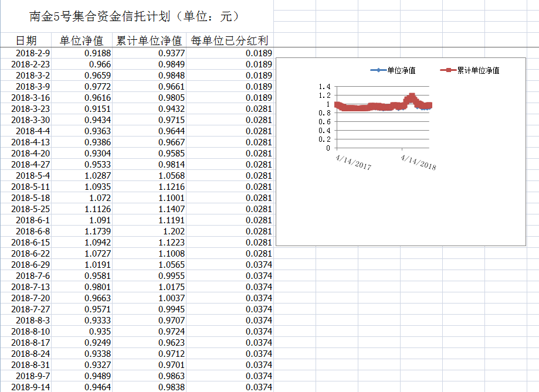Select cumulative value cell 0.9805
Image resolution: width=539 pixels, height=392 pixels.
149,98
